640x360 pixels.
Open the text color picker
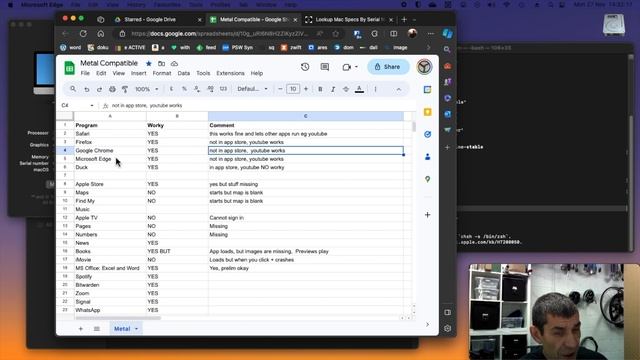[x=359, y=89]
